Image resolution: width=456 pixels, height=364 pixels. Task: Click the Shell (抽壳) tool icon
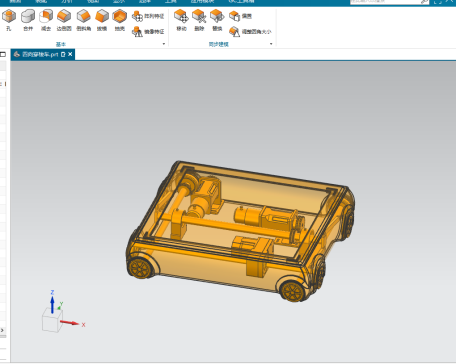click(x=120, y=20)
